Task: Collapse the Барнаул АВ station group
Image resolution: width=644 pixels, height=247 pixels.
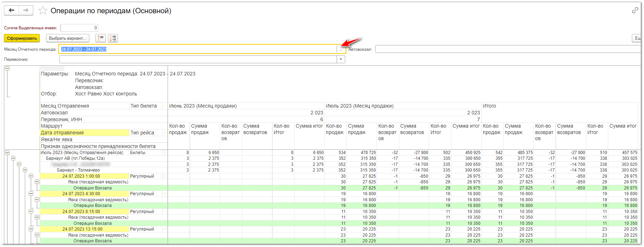Action: pos(13,158)
